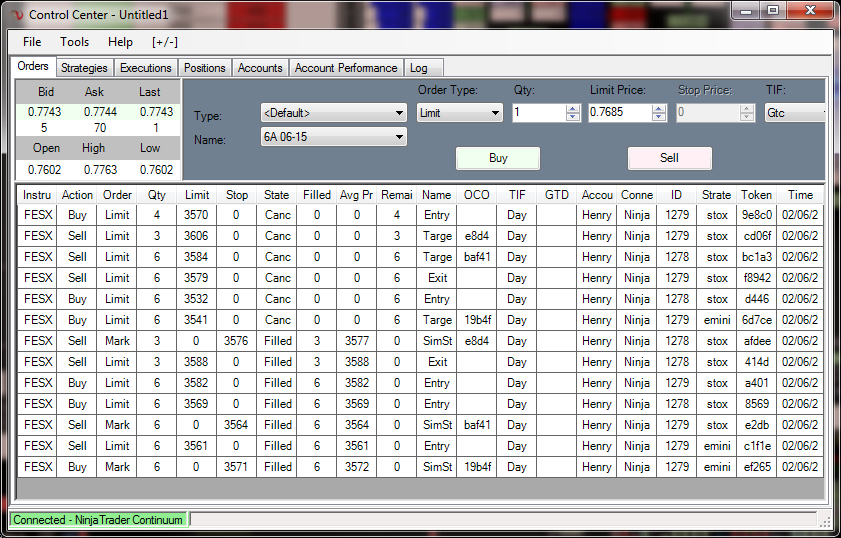Switch to the Accounts tab

(260, 68)
